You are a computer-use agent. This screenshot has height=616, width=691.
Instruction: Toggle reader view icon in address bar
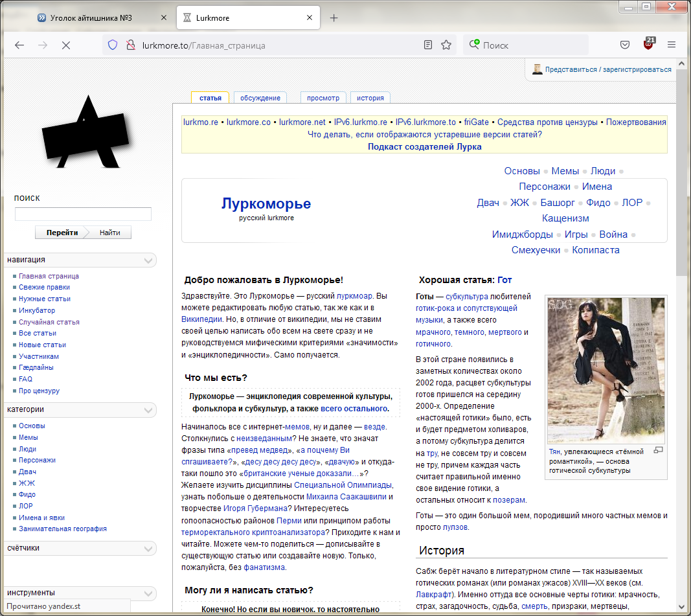click(x=428, y=45)
